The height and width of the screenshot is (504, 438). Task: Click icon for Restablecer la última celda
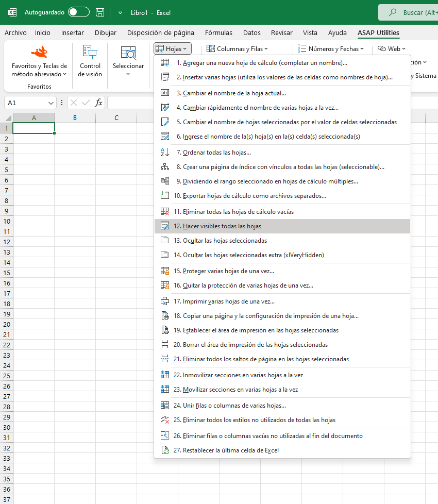coord(165,450)
